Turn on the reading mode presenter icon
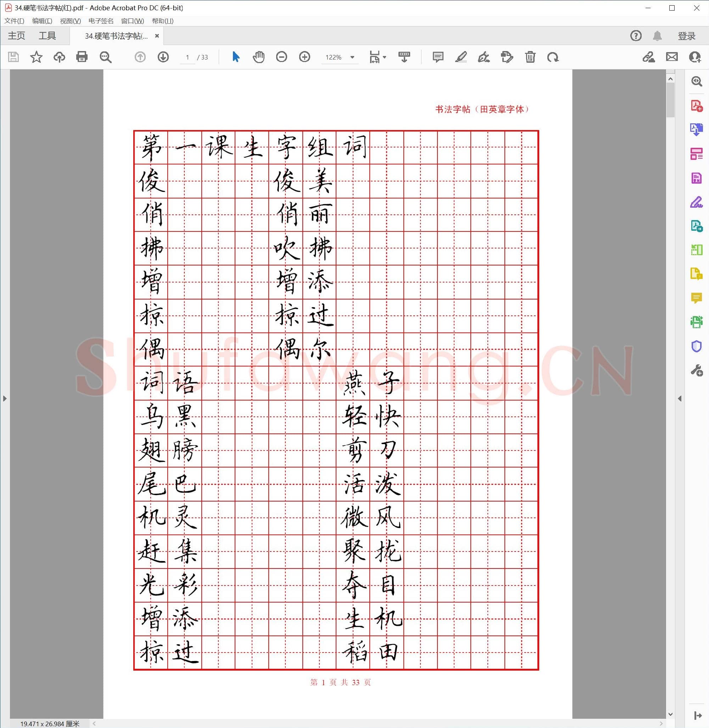The image size is (709, 728). pos(404,57)
